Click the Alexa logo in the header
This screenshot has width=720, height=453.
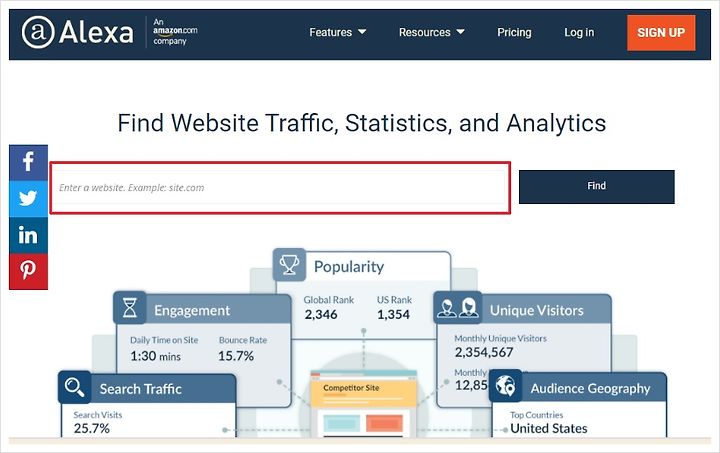[78, 32]
